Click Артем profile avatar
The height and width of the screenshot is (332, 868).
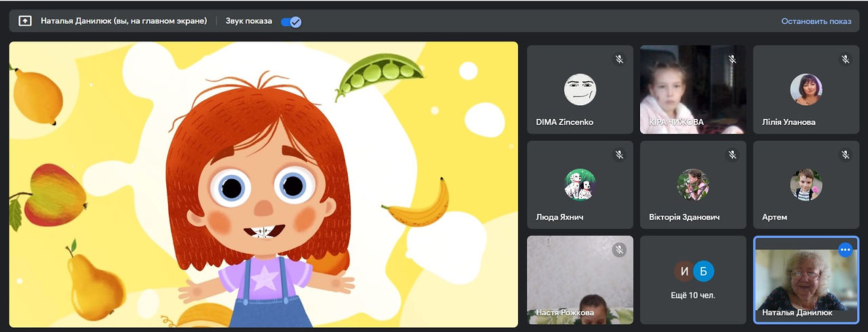click(806, 185)
